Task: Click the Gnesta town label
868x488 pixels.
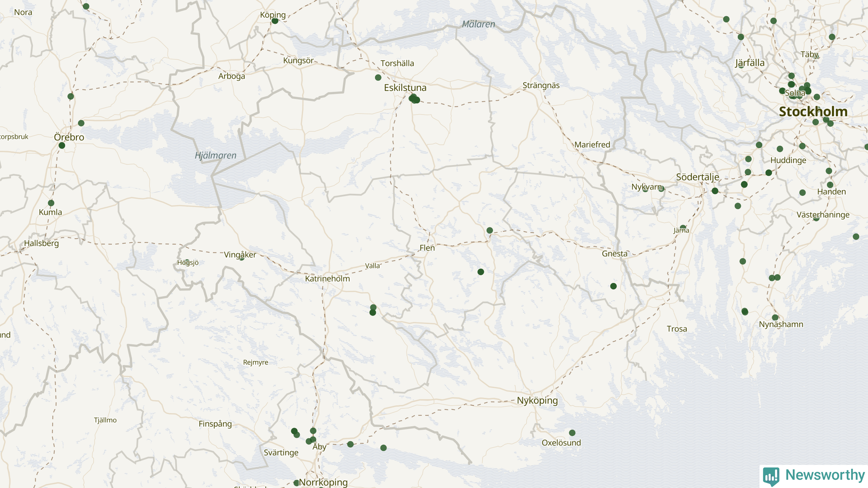Action: [615, 253]
